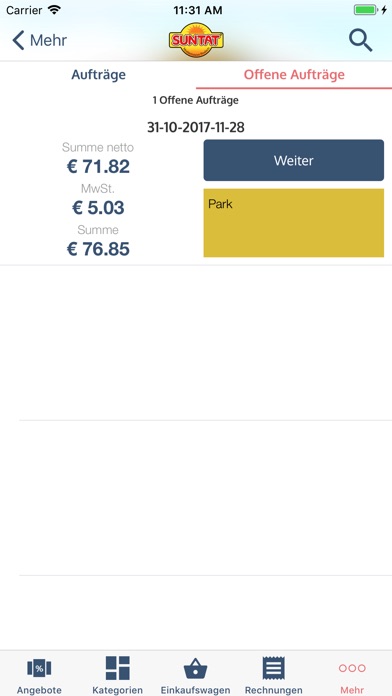Tap the Summe € 76.85 total

[98, 249]
